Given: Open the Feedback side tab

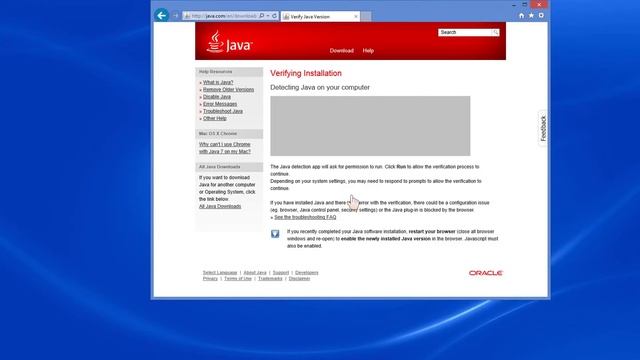Looking at the screenshot, I should tap(543, 129).
